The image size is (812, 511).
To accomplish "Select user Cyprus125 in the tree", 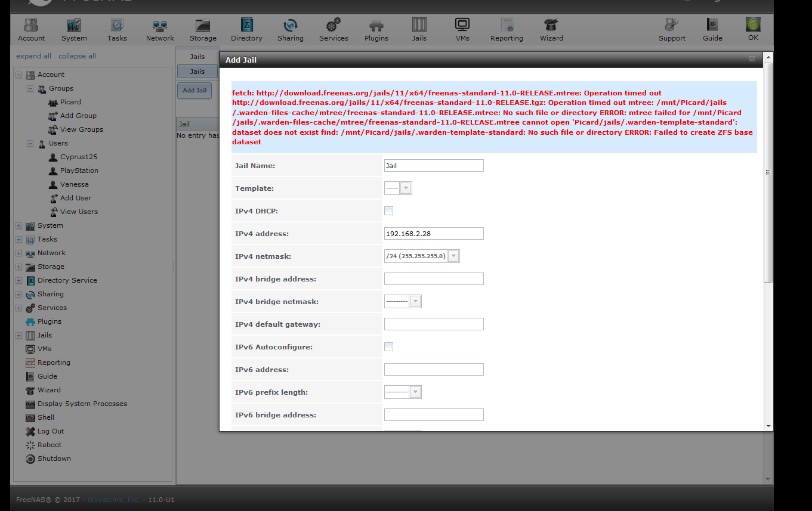I will coord(79,157).
